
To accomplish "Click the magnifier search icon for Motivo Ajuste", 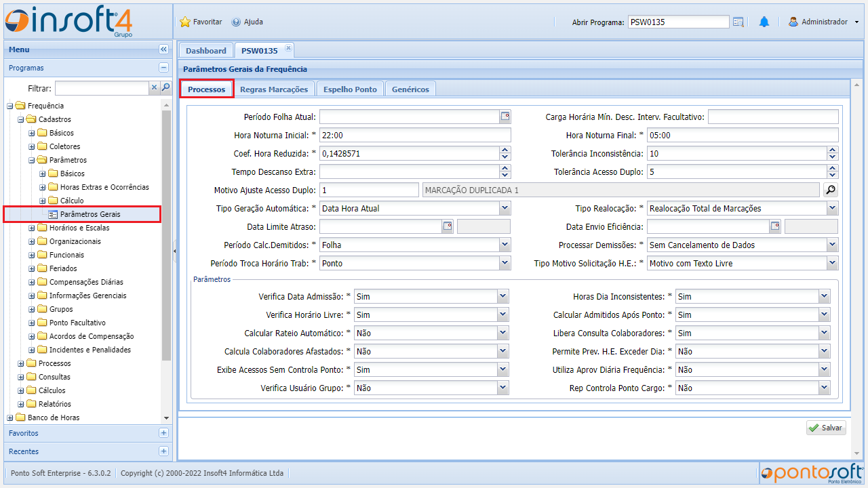I will [831, 190].
